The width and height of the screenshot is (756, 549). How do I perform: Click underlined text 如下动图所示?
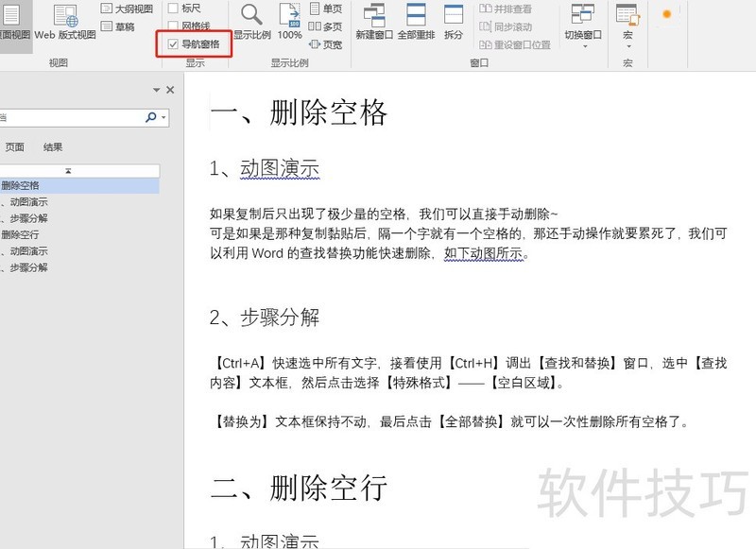(x=484, y=253)
